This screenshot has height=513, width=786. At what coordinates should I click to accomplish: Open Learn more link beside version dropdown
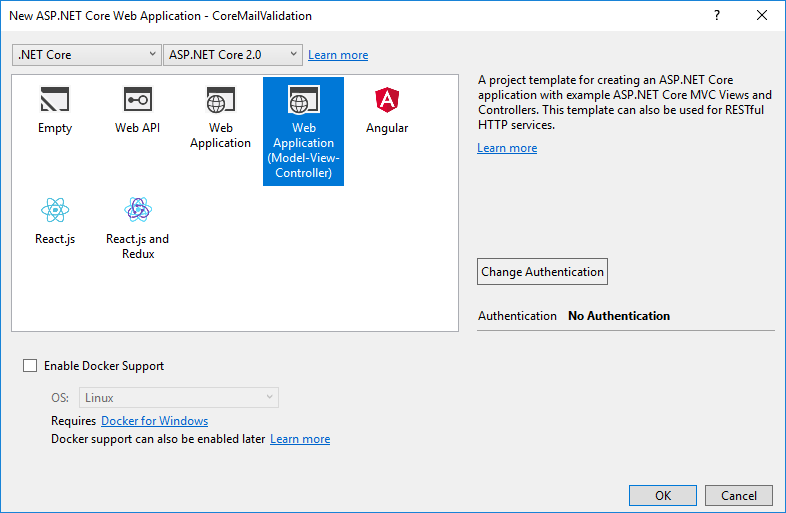point(338,55)
